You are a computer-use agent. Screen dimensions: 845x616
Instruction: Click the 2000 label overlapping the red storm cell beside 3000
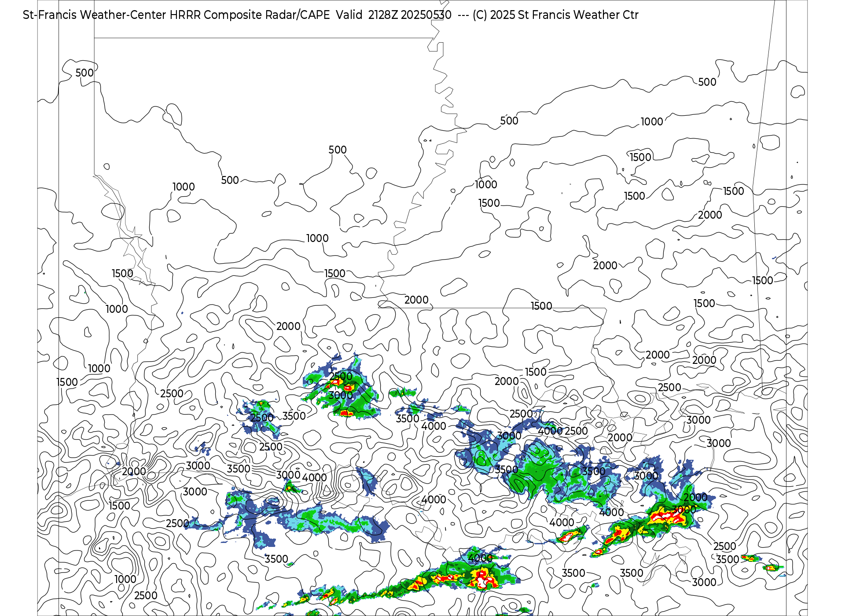(x=695, y=497)
